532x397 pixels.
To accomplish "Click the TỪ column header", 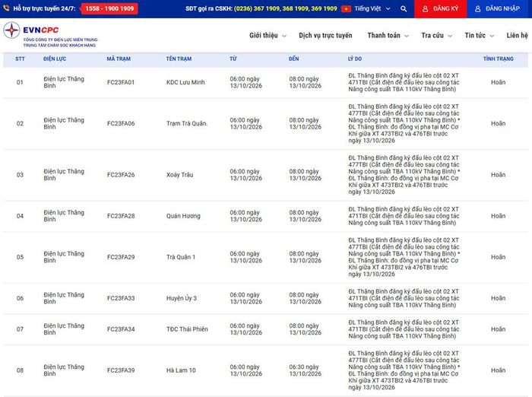I will pyautogui.click(x=233, y=59).
